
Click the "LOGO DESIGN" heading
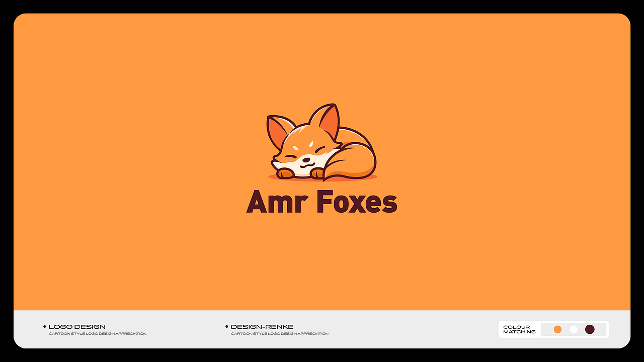(x=77, y=327)
